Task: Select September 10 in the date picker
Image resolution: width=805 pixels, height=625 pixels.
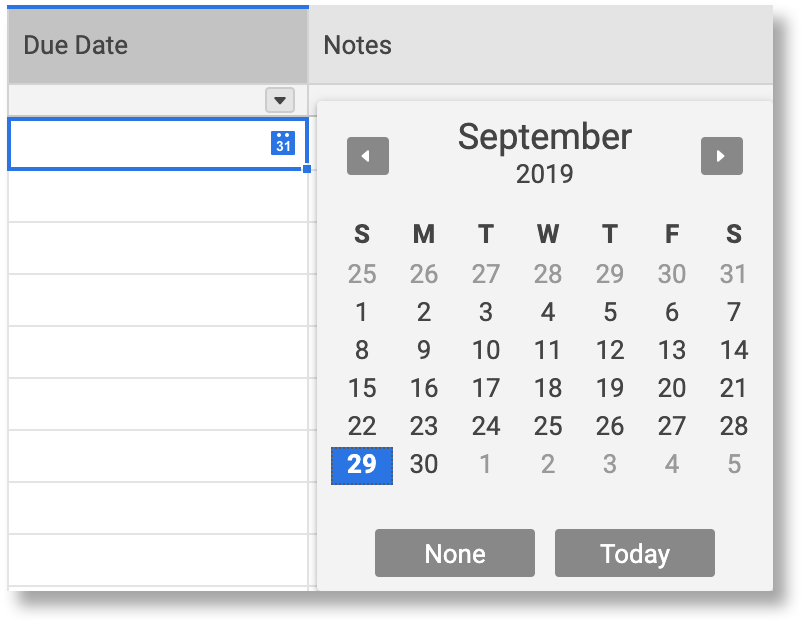Action: coord(486,350)
